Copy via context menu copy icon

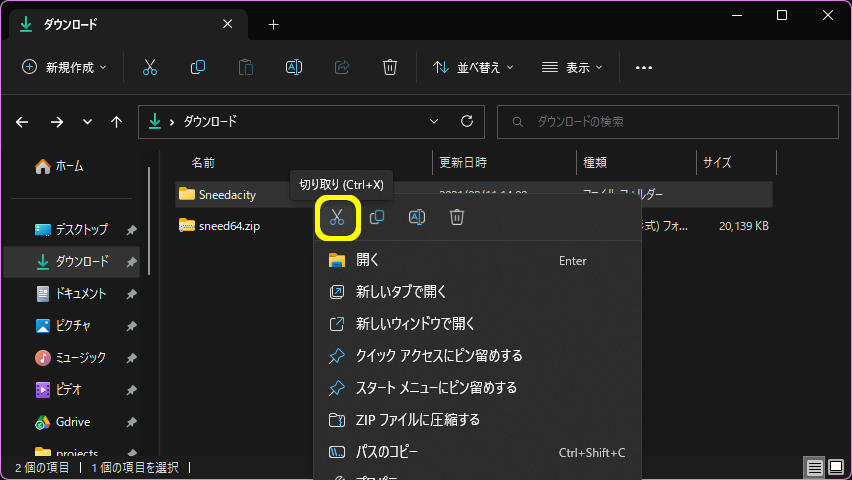tap(377, 217)
